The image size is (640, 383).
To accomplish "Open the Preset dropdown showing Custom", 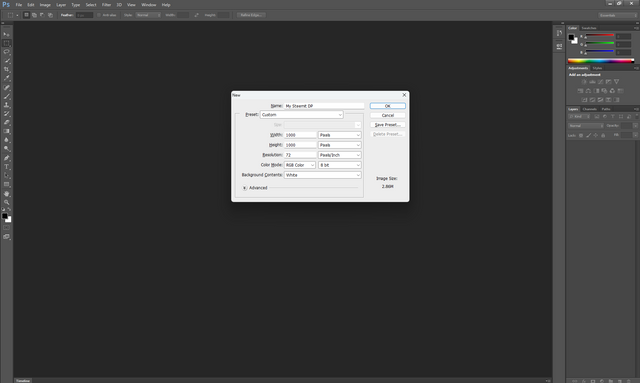I will point(302,115).
